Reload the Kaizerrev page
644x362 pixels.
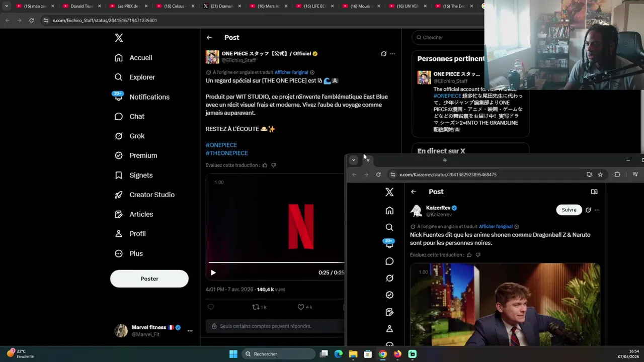(378, 174)
